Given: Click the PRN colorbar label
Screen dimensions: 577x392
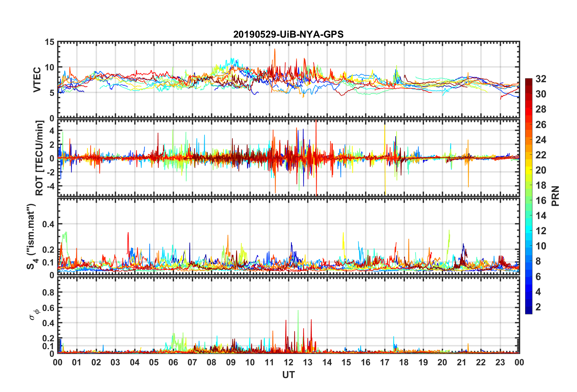Looking at the screenshot, I should pos(555,196).
